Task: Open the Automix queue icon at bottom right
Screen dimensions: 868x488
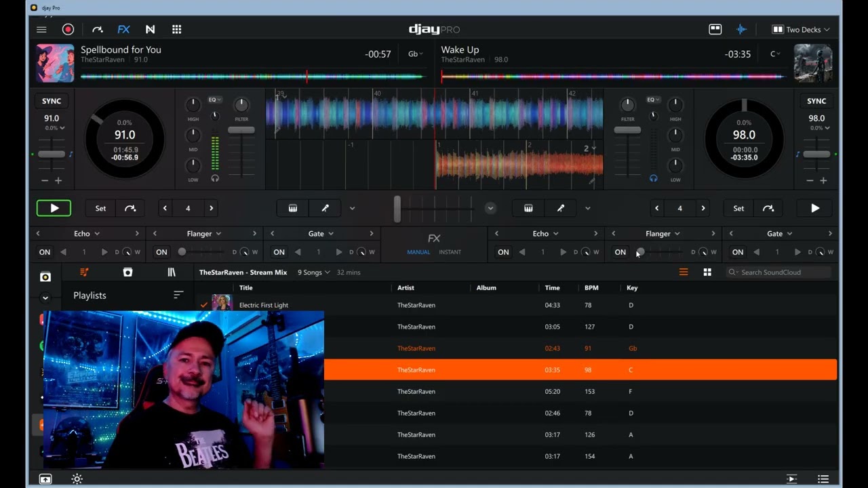Action: point(791,479)
